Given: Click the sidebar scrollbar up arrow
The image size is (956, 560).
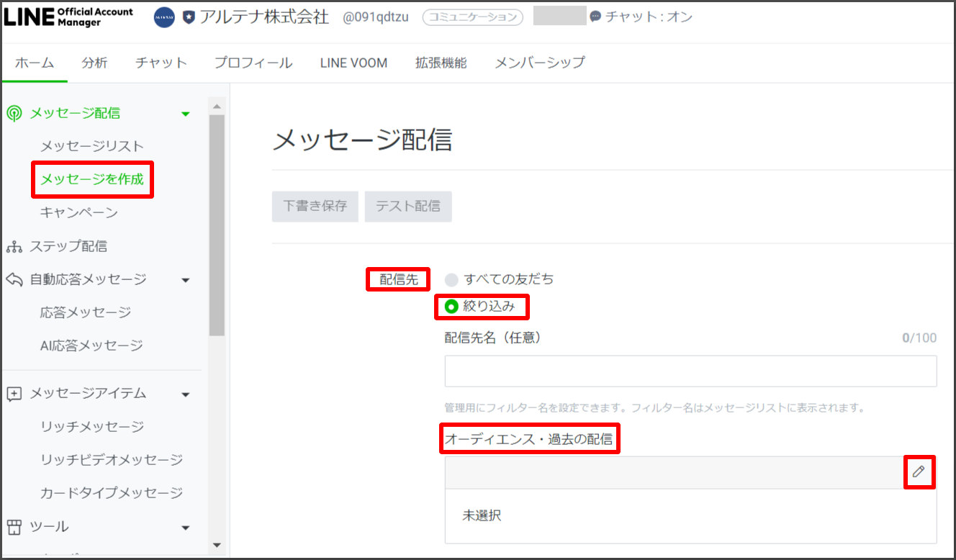Looking at the screenshot, I should [x=217, y=107].
